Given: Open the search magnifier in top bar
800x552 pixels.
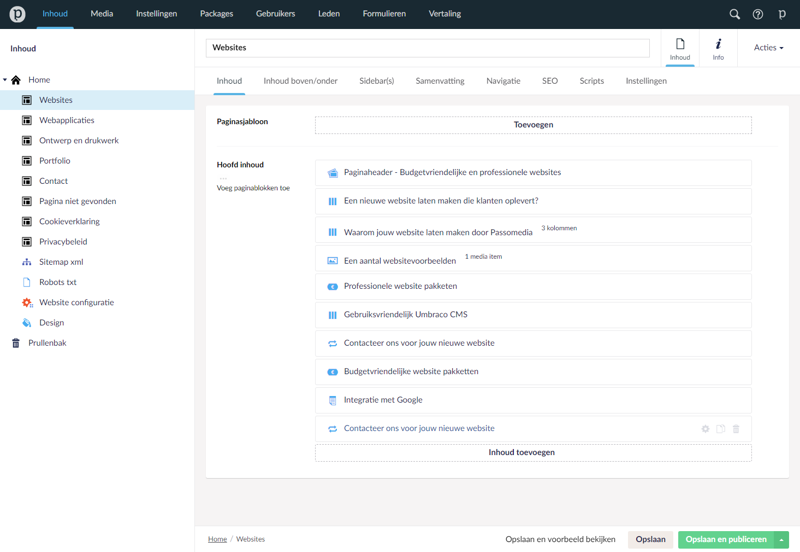Looking at the screenshot, I should tap(734, 14).
